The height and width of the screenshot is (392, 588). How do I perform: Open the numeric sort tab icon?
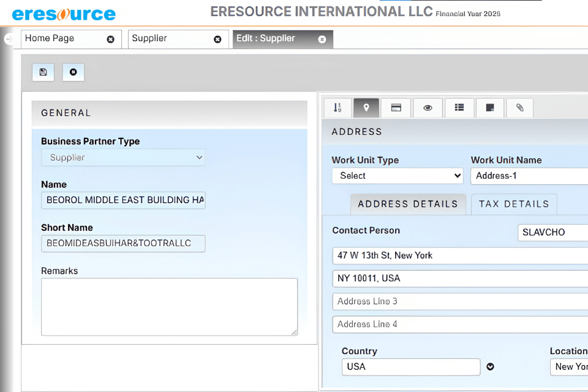click(x=337, y=108)
